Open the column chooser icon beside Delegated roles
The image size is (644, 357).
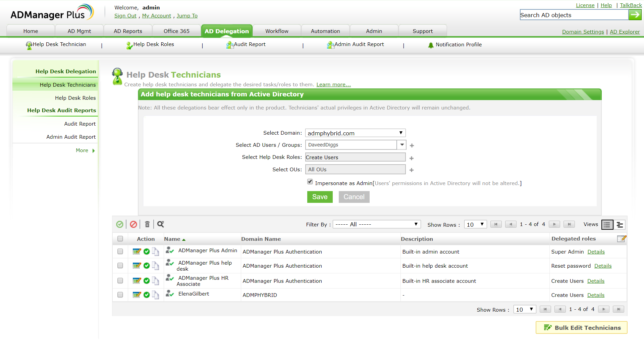(622, 239)
